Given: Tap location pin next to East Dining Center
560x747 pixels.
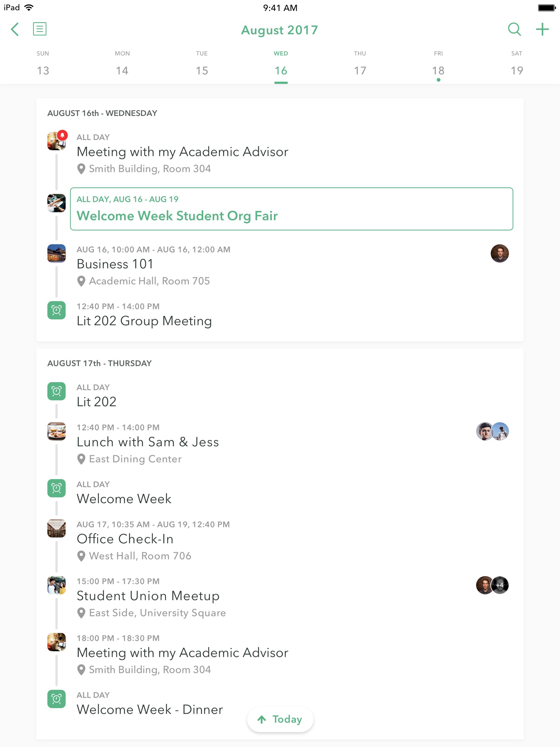Looking at the screenshot, I should tap(81, 459).
